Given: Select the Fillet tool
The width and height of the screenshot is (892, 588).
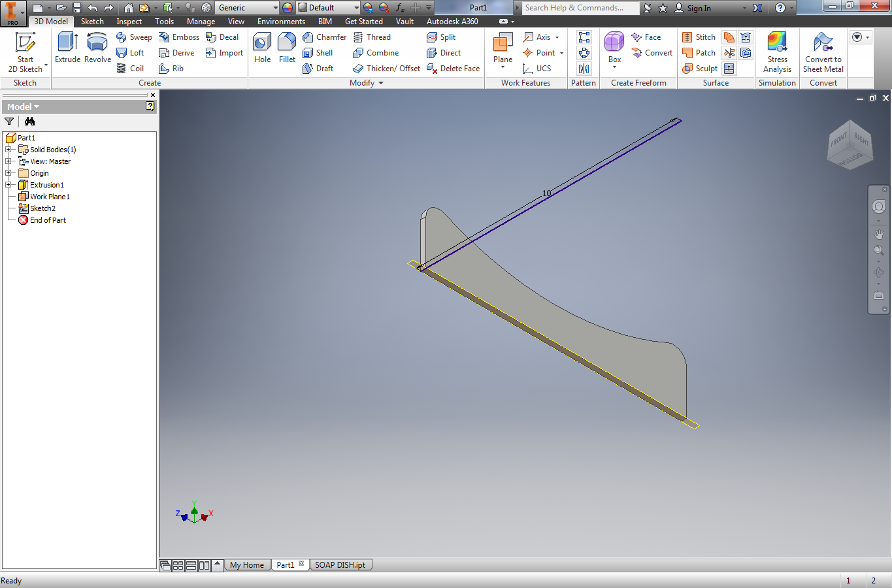Looking at the screenshot, I should click(x=287, y=48).
